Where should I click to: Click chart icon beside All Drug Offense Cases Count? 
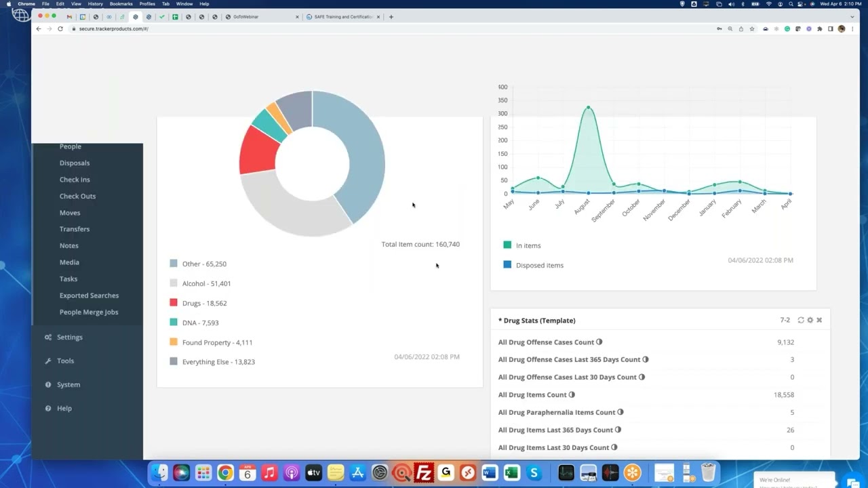tap(599, 342)
